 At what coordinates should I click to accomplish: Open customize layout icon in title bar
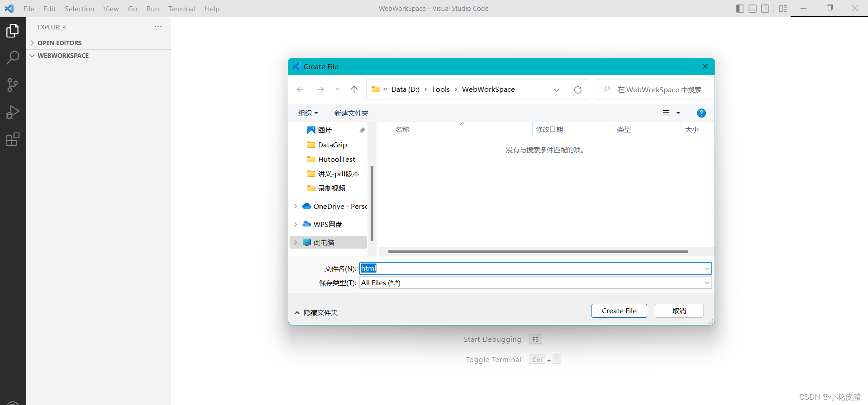click(783, 9)
